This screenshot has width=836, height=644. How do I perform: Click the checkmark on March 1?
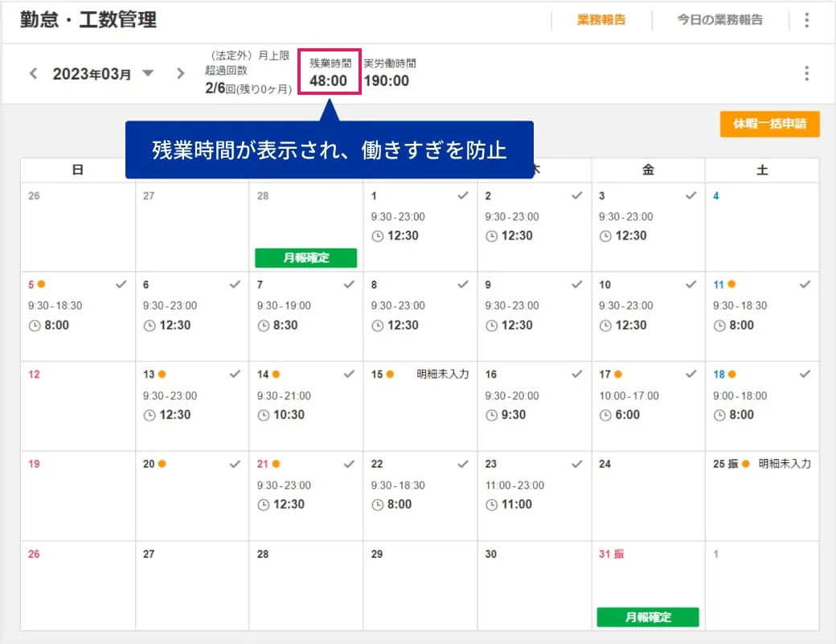click(x=463, y=195)
